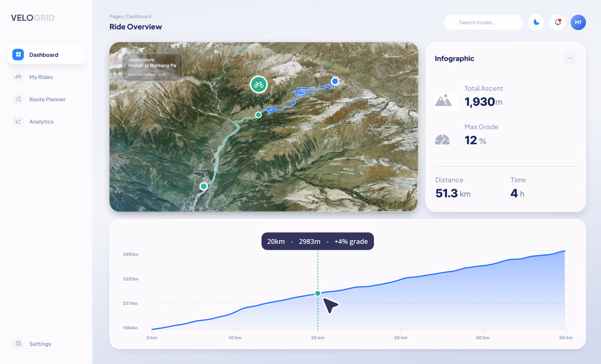The height and width of the screenshot is (364, 601).
Task: Click the 20km 2983m grade tooltip
Action: (x=318, y=241)
